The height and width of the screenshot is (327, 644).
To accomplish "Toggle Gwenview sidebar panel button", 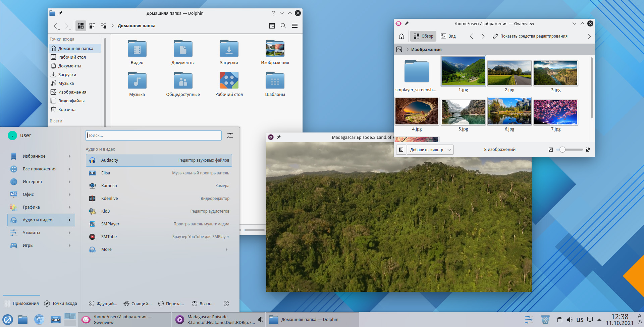I will click(x=401, y=150).
